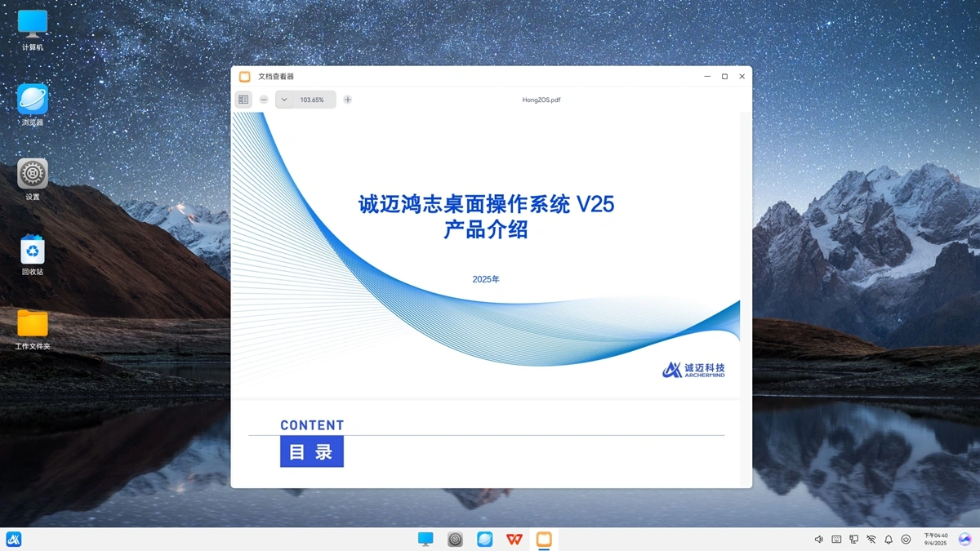Click the power button in system tray
The height and width of the screenshot is (551, 980).
pos(906,540)
